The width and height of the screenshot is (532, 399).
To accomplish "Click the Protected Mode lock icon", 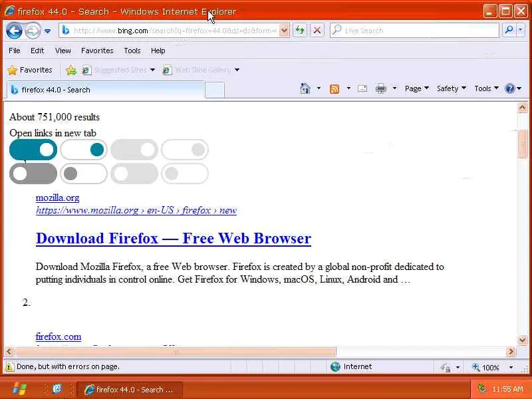I will [x=446, y=368].
